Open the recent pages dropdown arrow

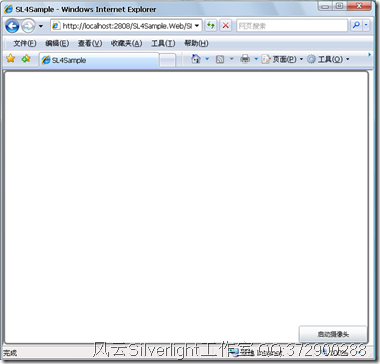[x=41, y=26]
